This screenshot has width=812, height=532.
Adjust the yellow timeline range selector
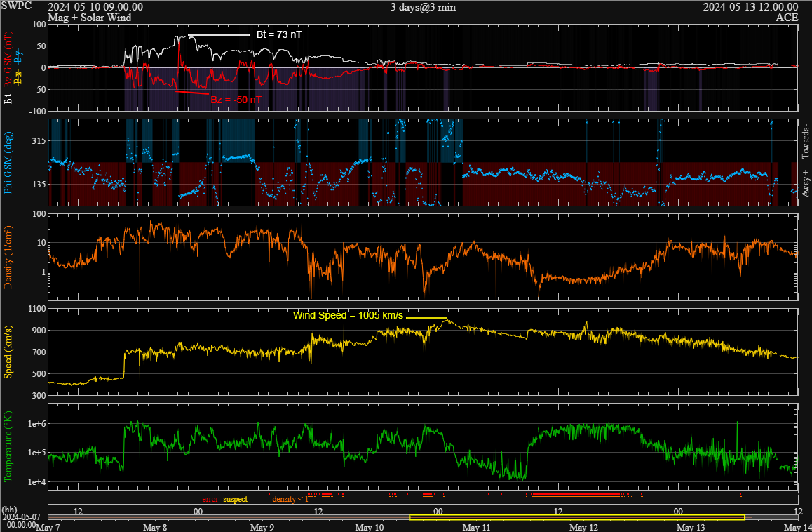pyautogui.click(x=576, y=517)
